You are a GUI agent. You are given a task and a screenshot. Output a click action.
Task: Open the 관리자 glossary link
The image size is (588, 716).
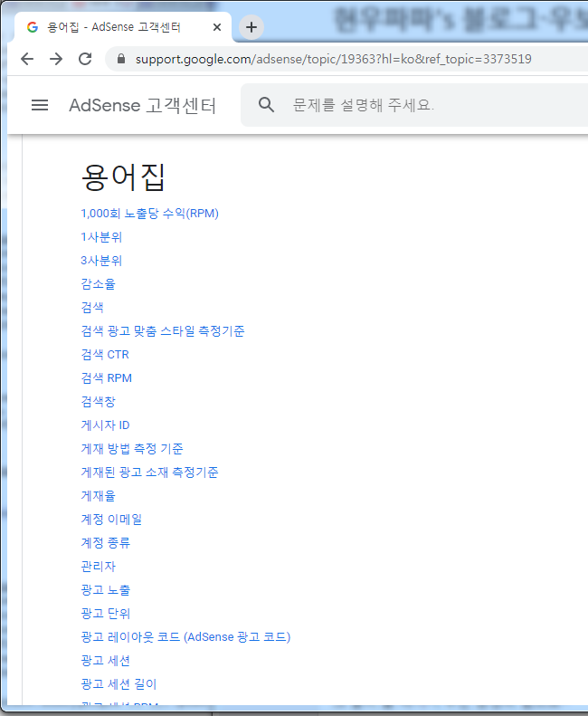point(99,567)
